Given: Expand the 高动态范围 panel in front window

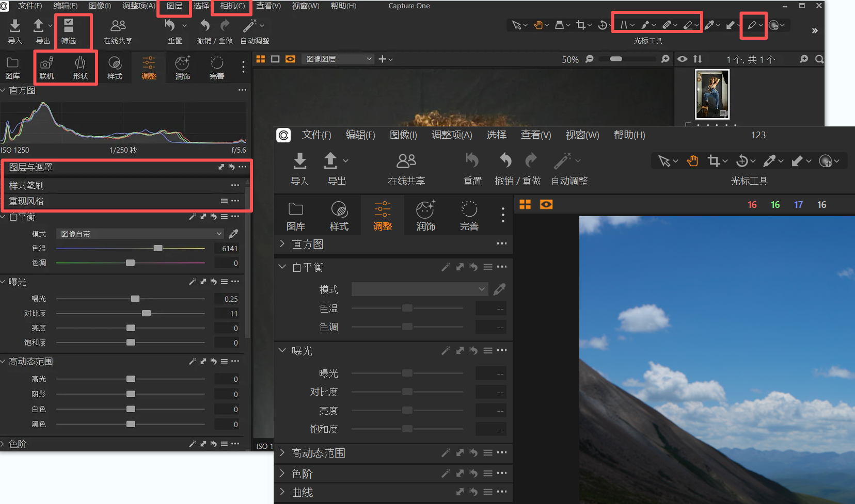Looking at the screenshot, I should tap(282, 452).
